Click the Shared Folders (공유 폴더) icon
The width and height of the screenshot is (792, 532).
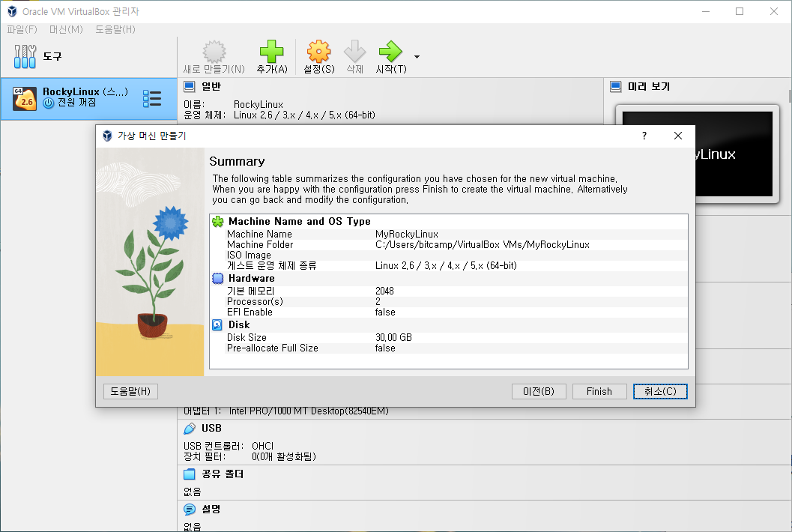coord(190,474)
